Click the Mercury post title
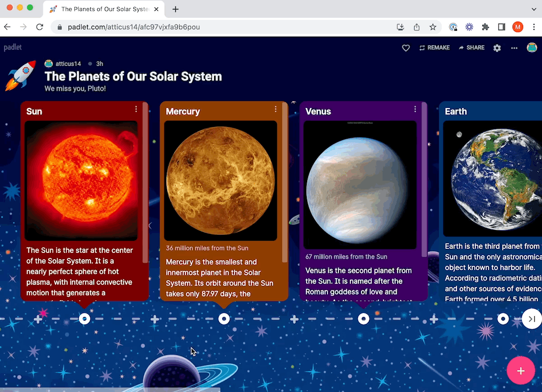Image resolution: width=542 pixels, height=392 pixels. tap(183, 112)
